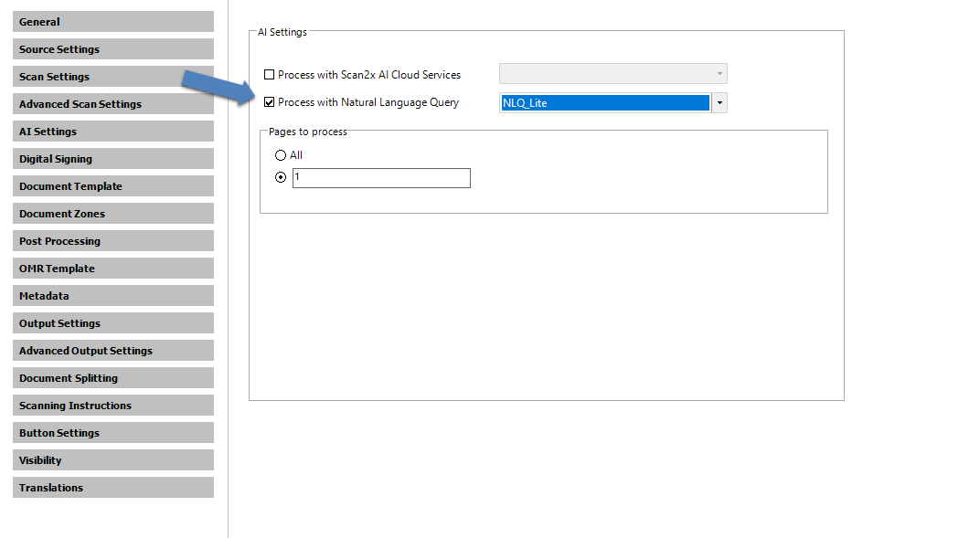Open the General settings tab
This screenshot has width=980, height=538.
point(113,22)
